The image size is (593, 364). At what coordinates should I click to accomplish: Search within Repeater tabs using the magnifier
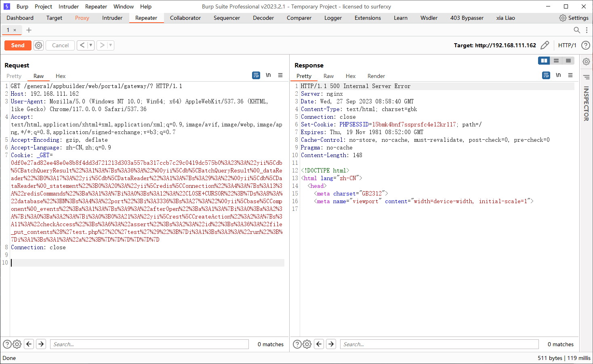pos(577,30)
